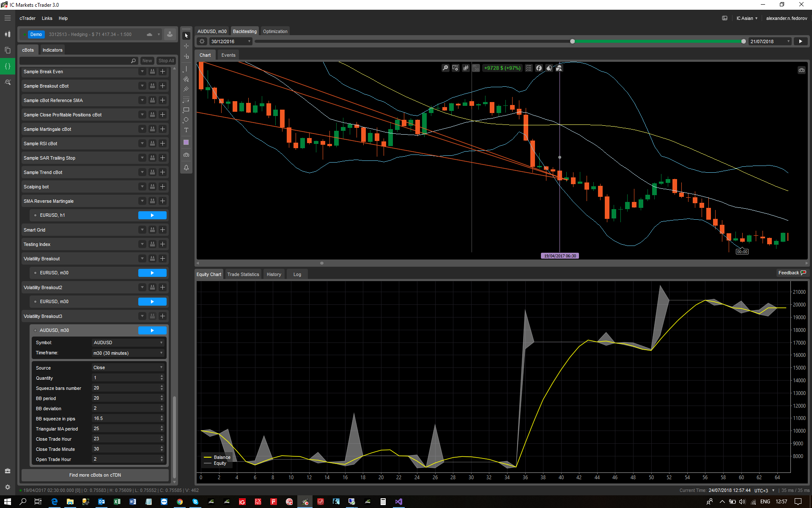812x508 pixels.
Task: Switch to the Trade Statistics tab
Action: point(243,274)
